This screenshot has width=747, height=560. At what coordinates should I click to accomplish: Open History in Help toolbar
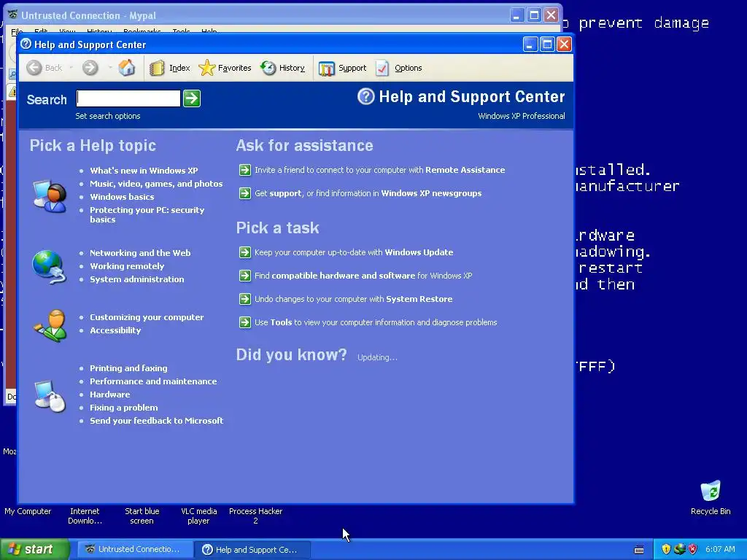pyautogui.click(x=283, y=68)
